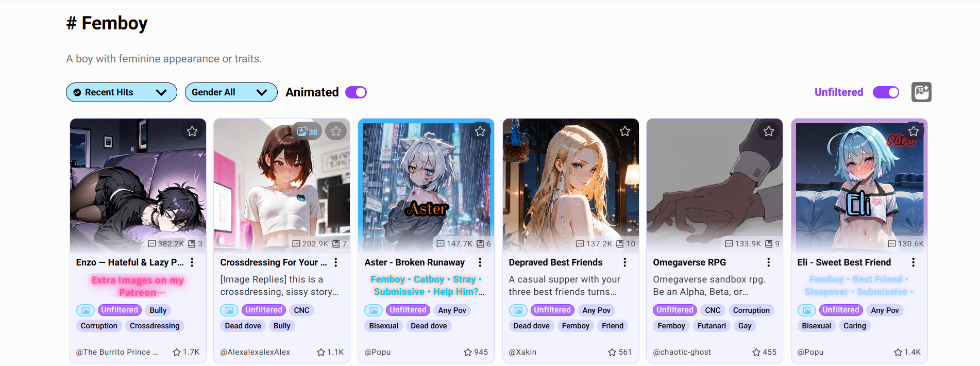Open the 18+ image filter icon
The width and height of the screenshot is (980, 366).
point(921,92)
